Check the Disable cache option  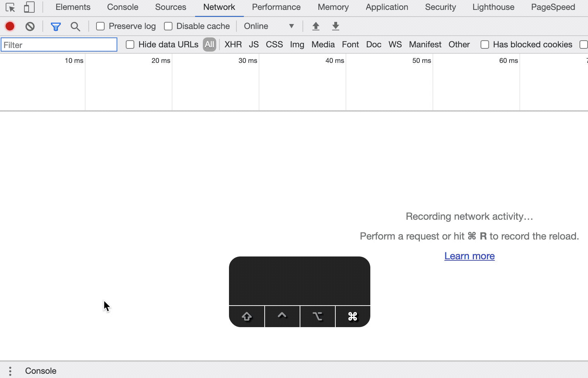point(168,26)
